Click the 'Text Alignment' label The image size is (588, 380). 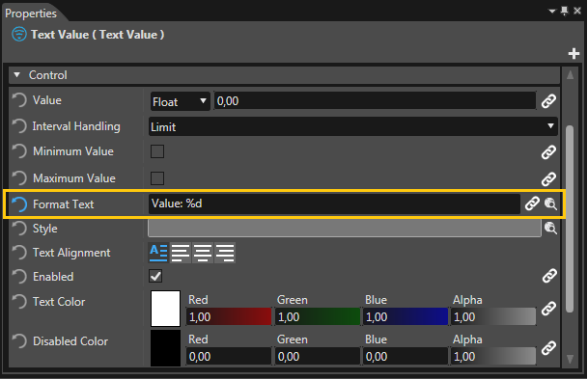71,253
